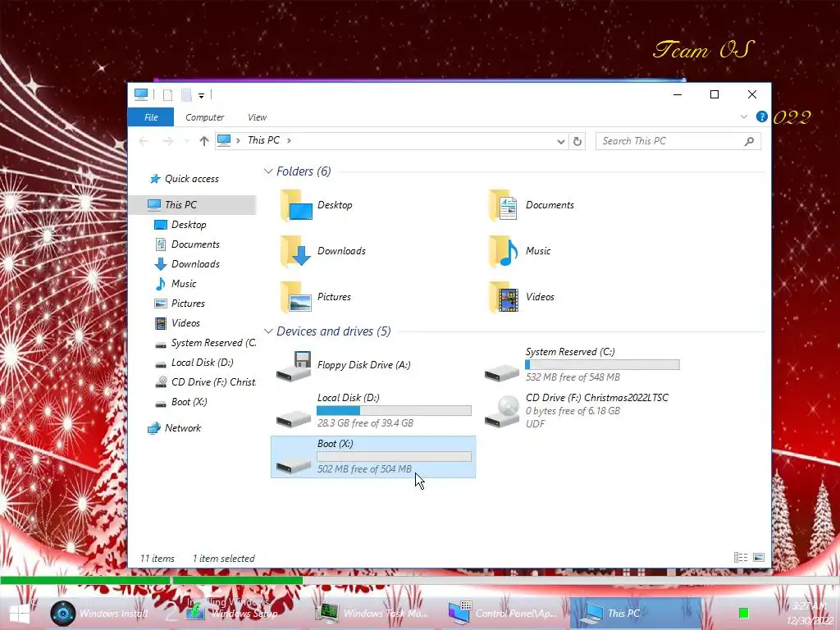Click the Back navigation arrow
The height and width of the screenshot is (630, 840).
click(144, 141)
